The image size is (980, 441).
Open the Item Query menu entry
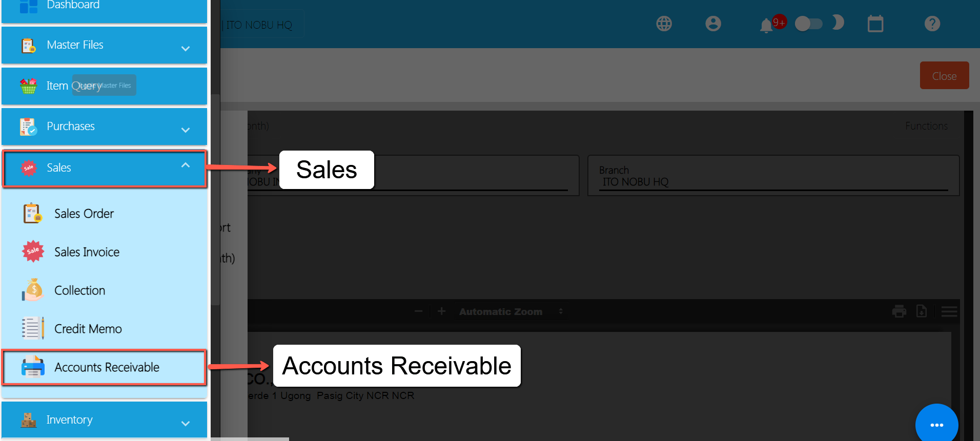coord(105,86)
